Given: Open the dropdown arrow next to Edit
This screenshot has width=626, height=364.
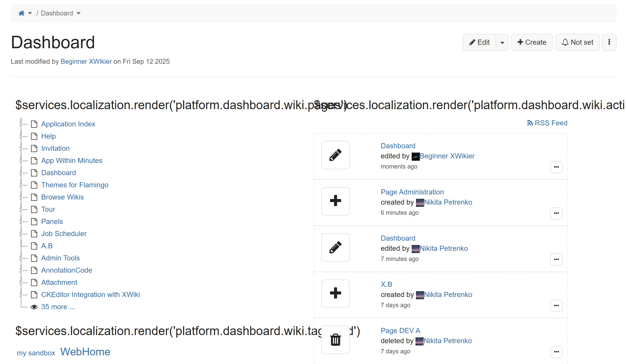Looking at the screenshot, I should 502,42.
